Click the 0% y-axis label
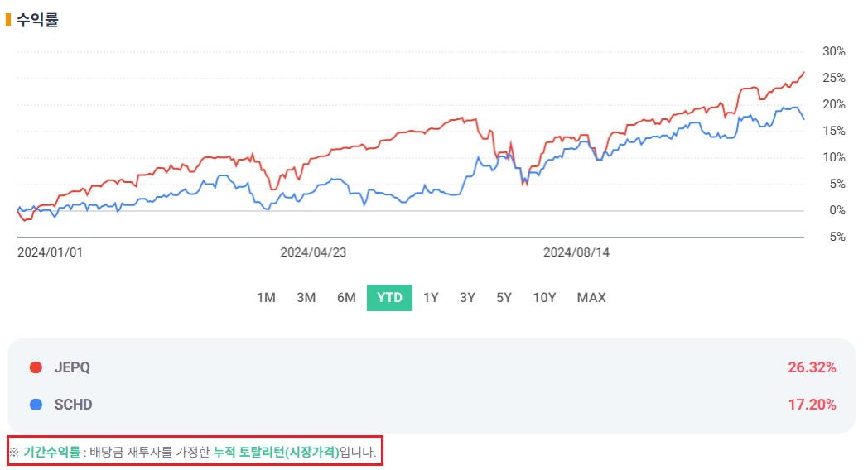This screenshot has width=868, height=470. [x=837, y=211]
